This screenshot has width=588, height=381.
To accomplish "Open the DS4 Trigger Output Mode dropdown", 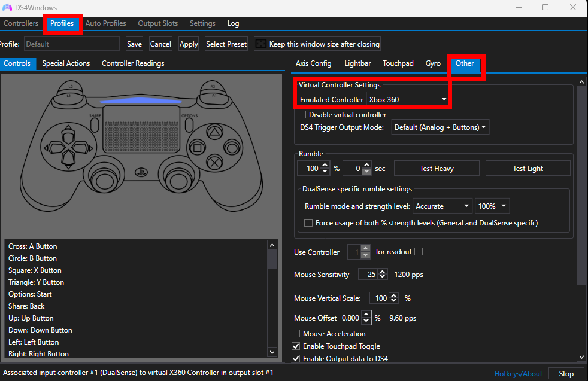I will coord(440,127).
